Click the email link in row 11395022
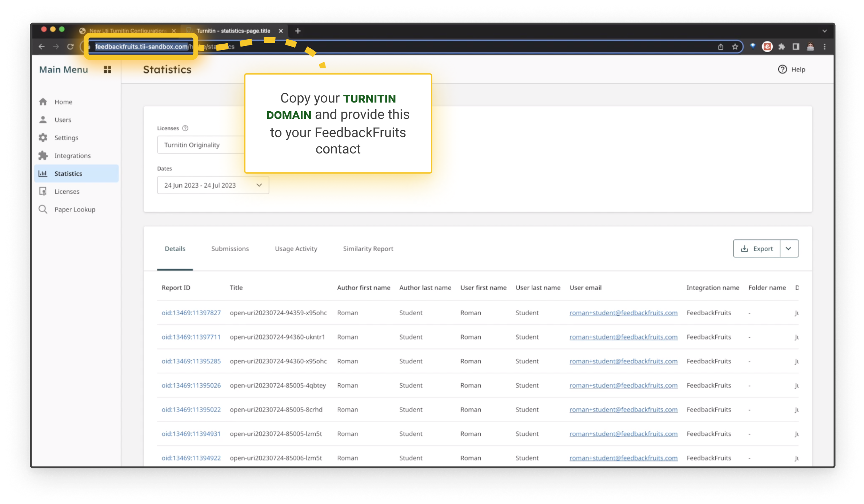This screenshot has height=504, width=864. click(624, 409)
